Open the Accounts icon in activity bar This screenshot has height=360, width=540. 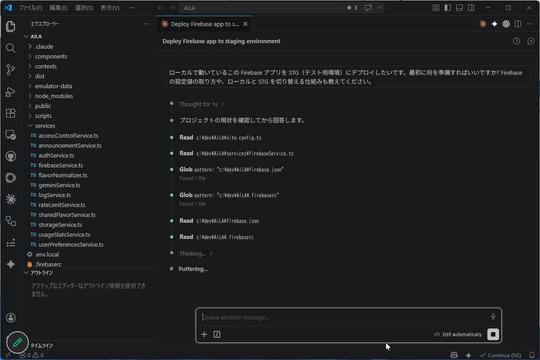click(11, 318)
